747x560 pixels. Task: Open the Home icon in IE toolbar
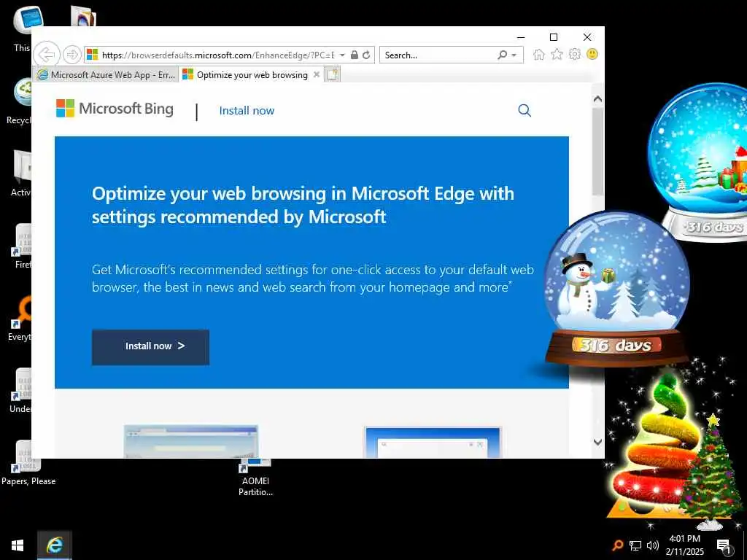click(539, 54)
